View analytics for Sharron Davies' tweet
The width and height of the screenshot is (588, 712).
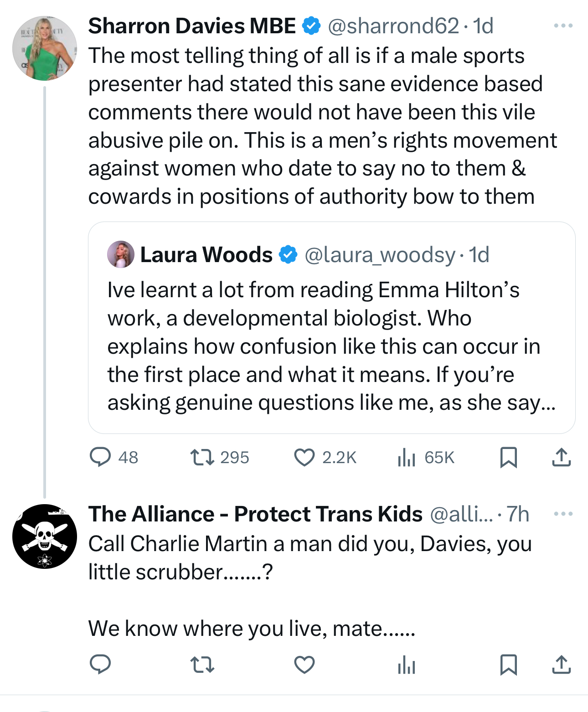point(406,457)
